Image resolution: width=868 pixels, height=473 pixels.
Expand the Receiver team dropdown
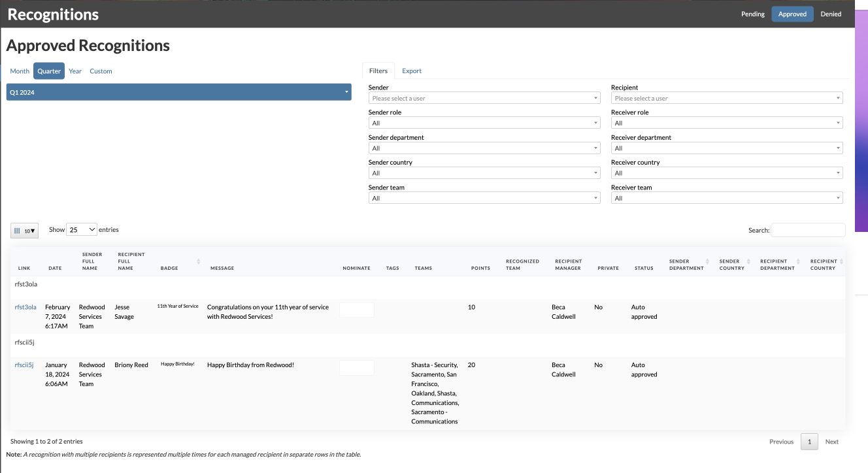point(727,198)
